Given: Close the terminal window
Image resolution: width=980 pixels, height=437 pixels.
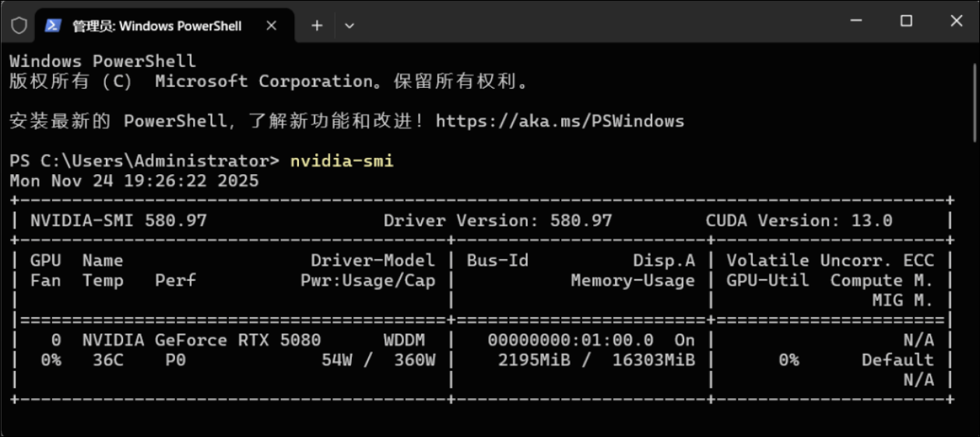Looking at the screenshot, I should pos(957,22).
